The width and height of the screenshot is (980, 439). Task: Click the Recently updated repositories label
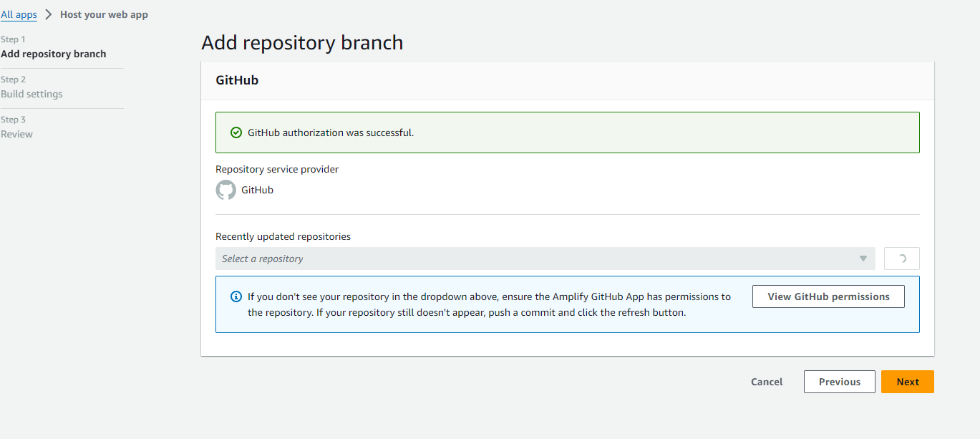(x=283, y=236)
